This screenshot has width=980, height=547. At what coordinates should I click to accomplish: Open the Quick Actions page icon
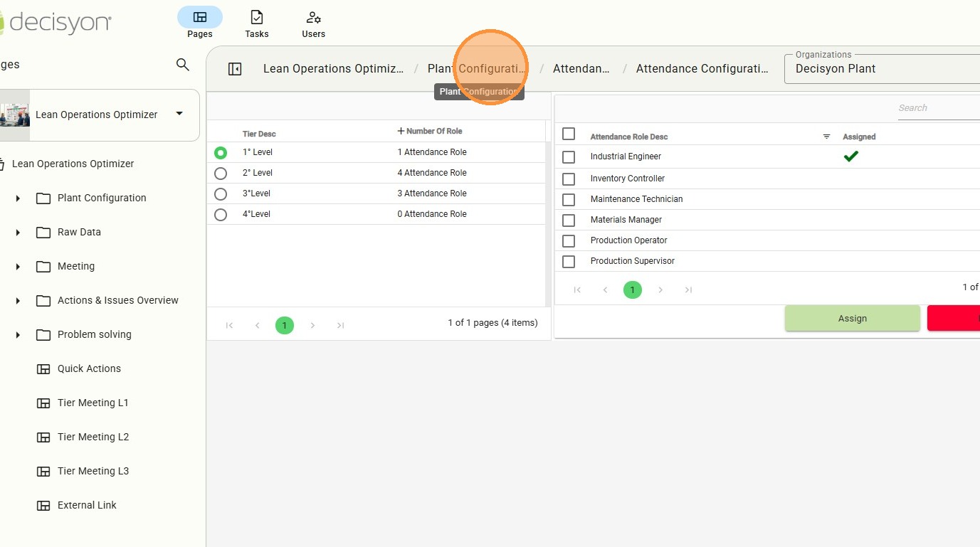[43, 368]
